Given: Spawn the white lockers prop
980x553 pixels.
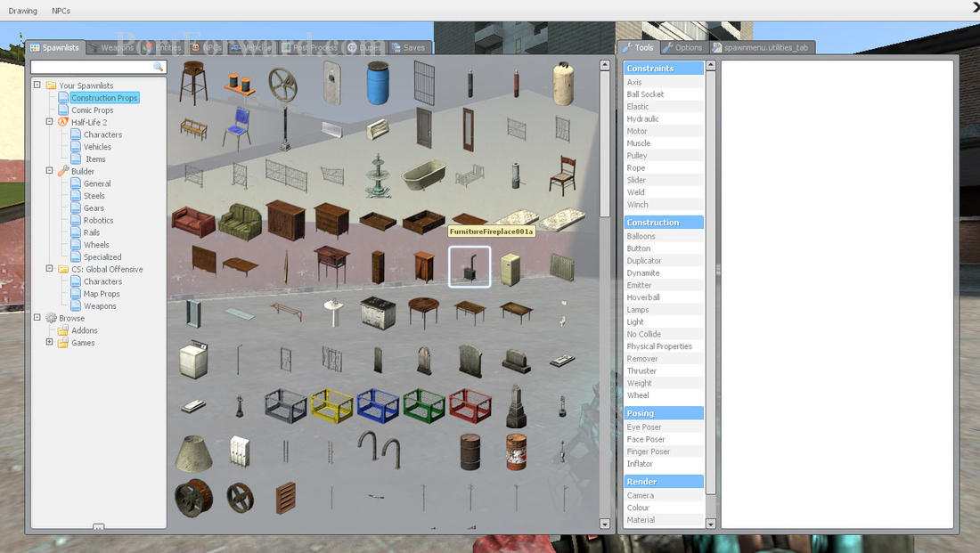Looking at the screenshot, I should click(240, 451).
